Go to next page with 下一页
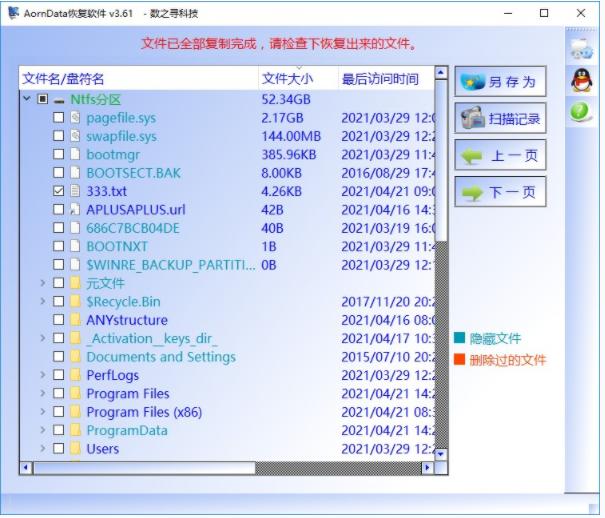 click(x=500, y=192)
